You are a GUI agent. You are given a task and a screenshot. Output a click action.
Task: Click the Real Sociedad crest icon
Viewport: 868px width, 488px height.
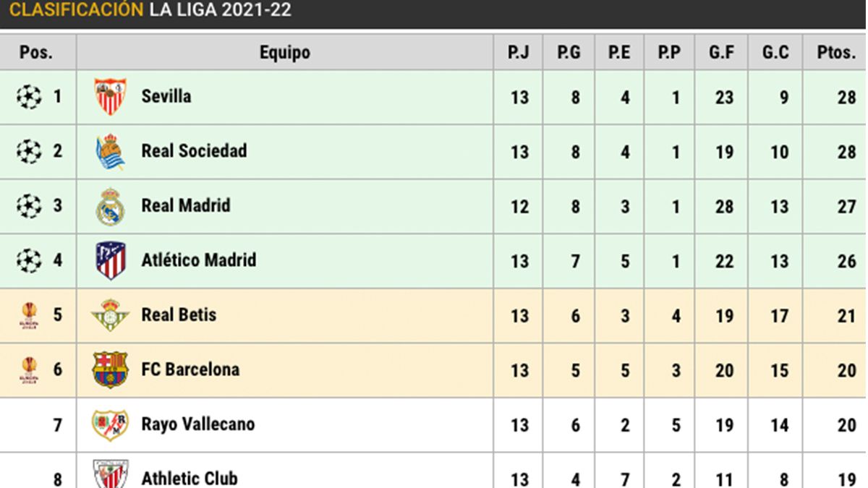tap(110, 152)
